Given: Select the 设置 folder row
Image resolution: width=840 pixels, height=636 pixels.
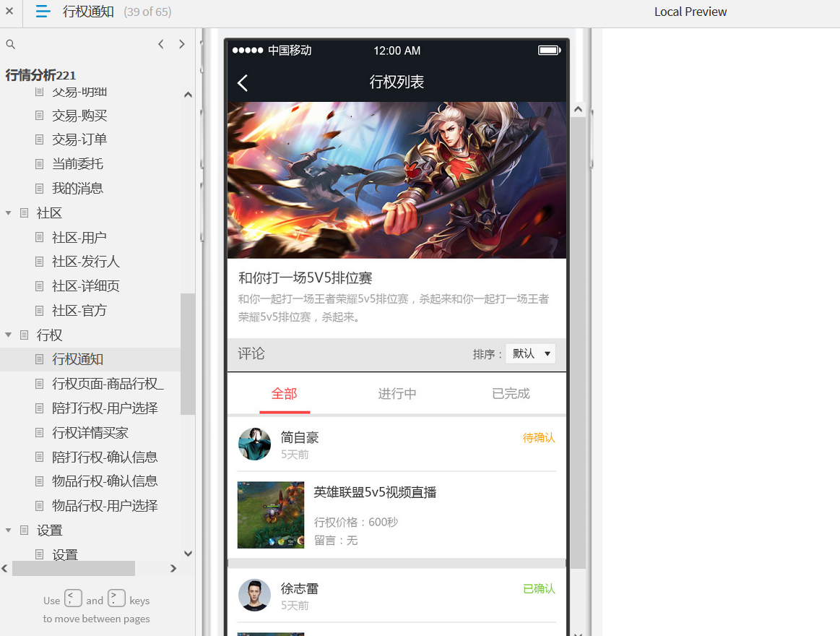Looking at the screenshot, I should point(49,530).
